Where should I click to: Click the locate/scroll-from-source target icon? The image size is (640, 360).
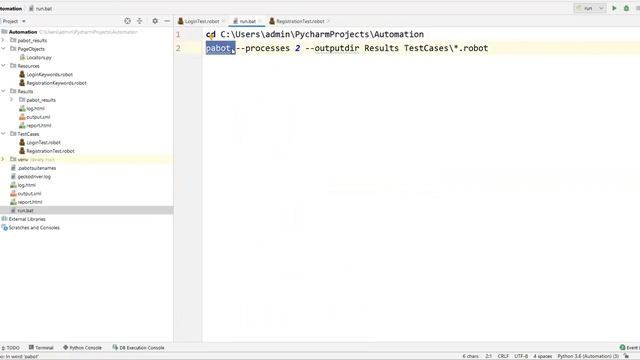[127, 21]
